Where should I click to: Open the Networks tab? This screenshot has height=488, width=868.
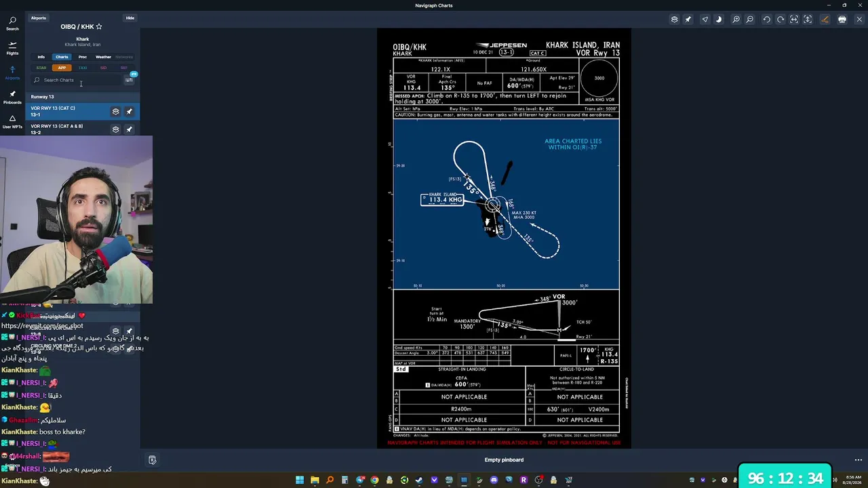coord(124,57)
